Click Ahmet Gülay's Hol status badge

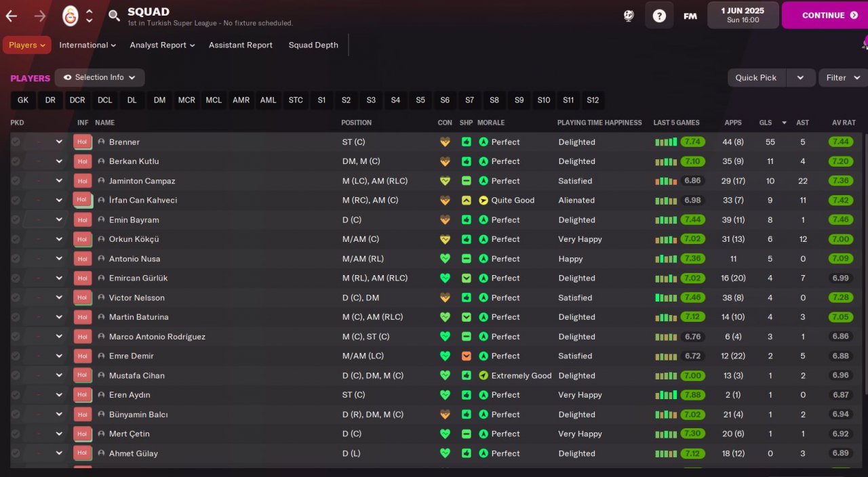pyautogui.click(x=82, y=453)
